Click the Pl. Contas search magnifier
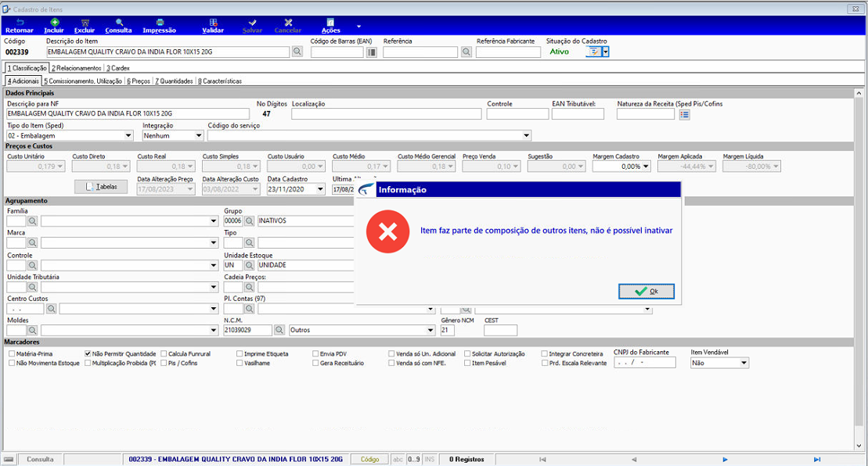This screenshot has width=868, height=466. click(250, 309)
